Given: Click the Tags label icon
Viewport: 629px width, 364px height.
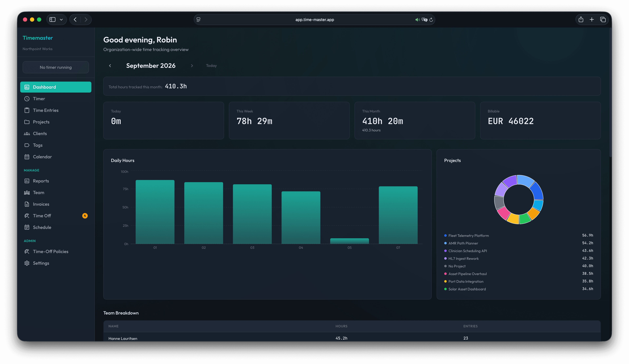Looking at the screenshot, I should coord(27,145).
